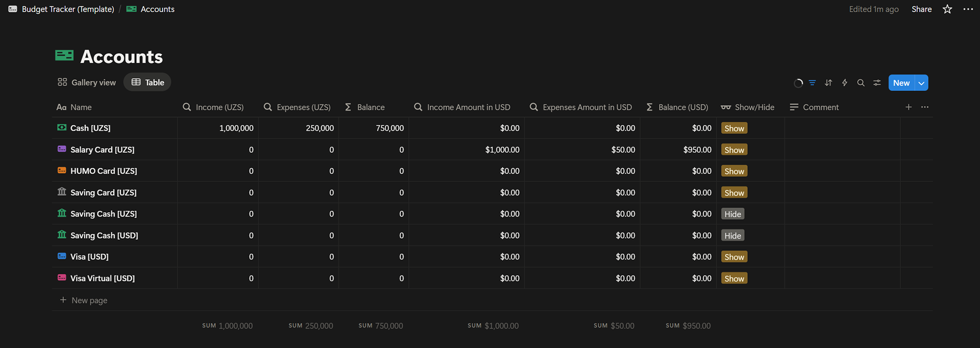980x348 pixels.
Task: Open the view settings sliders icon
Action: (x=877, y=83)
